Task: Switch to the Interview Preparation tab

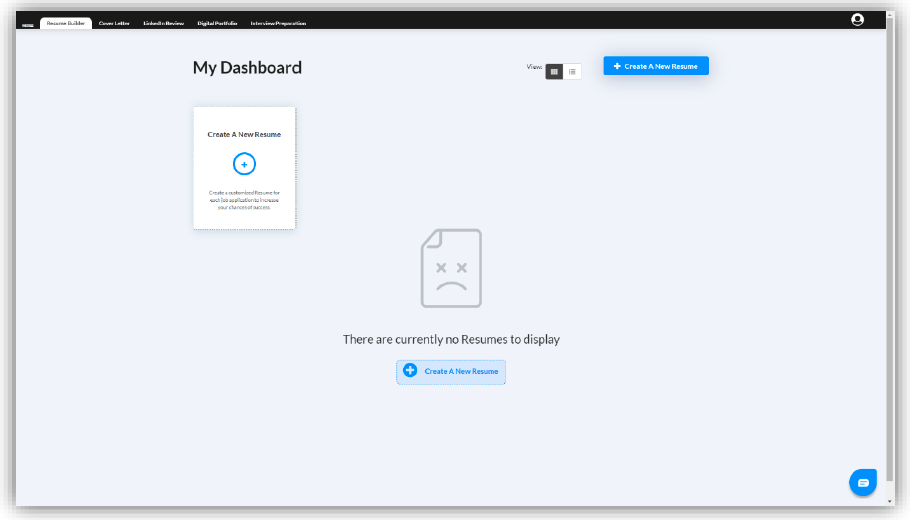Action: (x=278, y=23)
